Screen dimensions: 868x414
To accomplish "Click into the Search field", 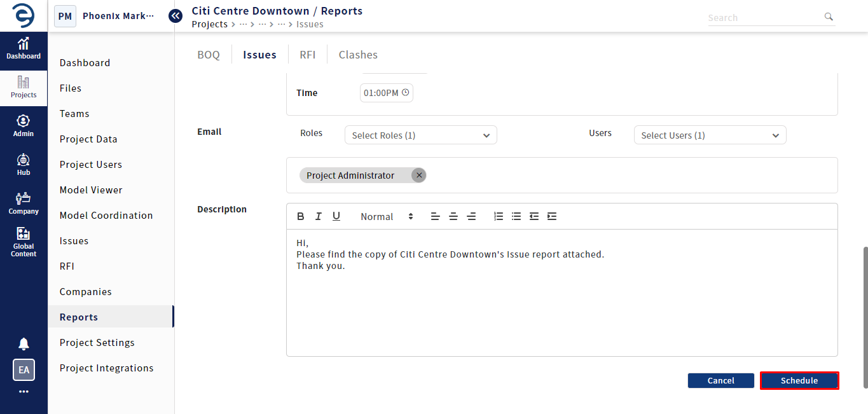I will click(x=765, y=17).
